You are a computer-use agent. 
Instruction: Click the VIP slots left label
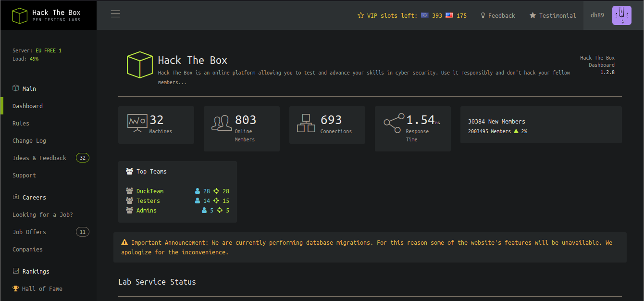coord(392,15)
